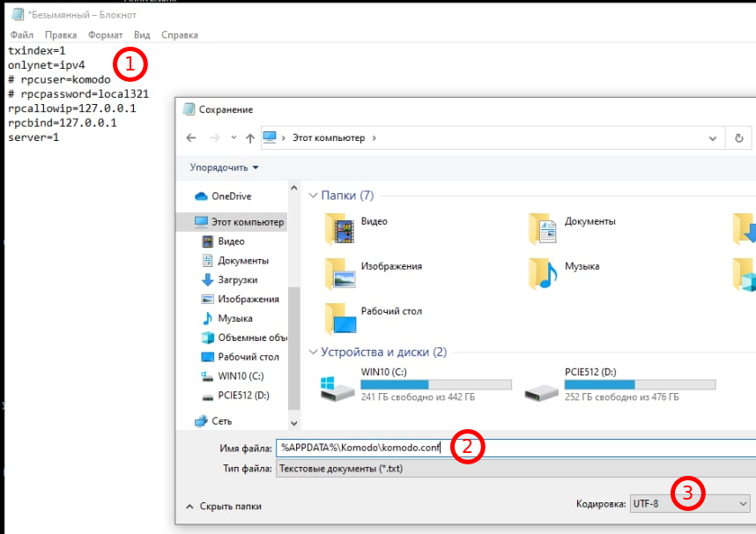Open the Вид menu in Notepad
The height and width of the screenshot is (534, 756).
pyautogui.click(x=142, y=34)
